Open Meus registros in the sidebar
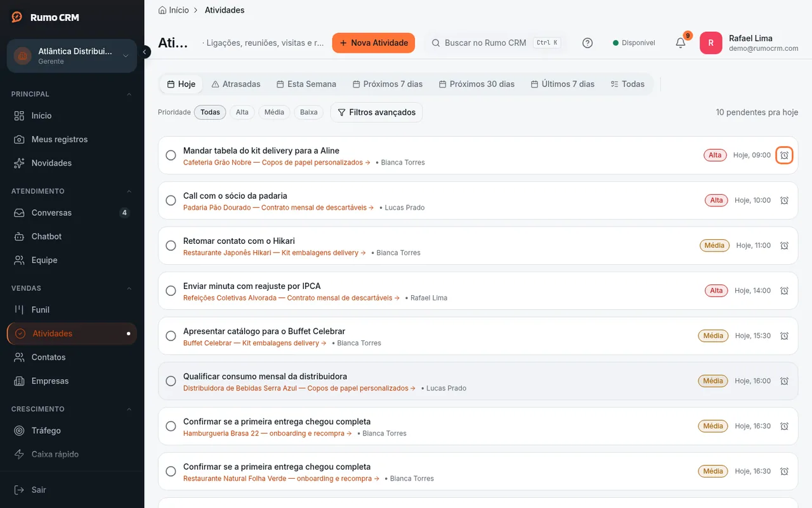This screenshot has width=812, height=508. click(72, 139)
